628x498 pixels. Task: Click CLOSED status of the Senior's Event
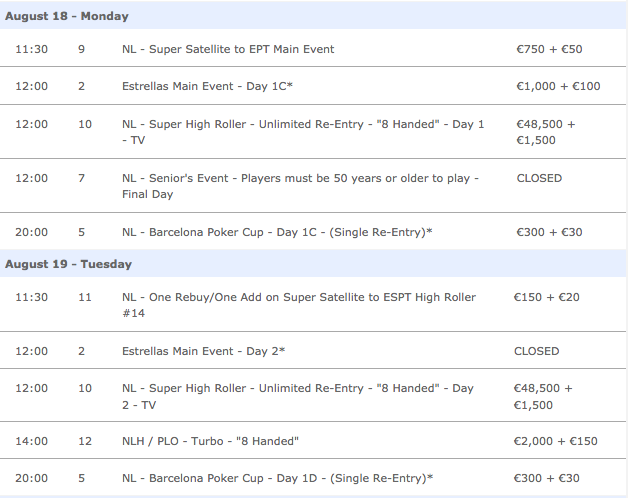[539, 178]
